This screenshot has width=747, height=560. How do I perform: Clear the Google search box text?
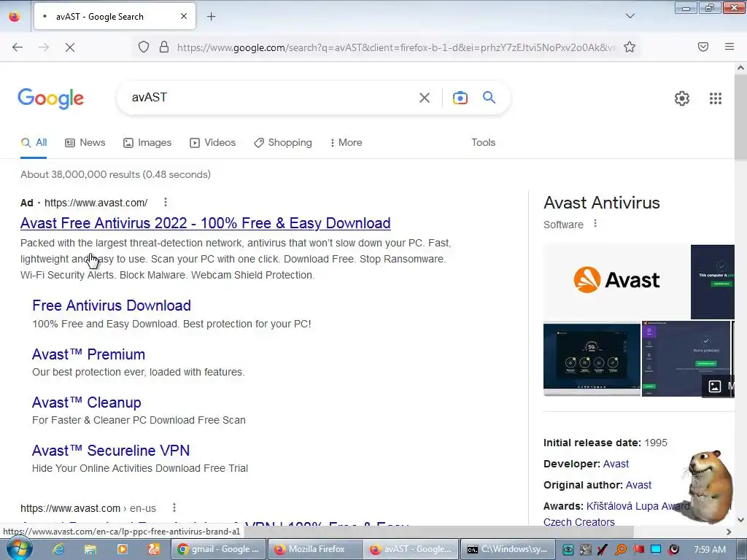click(x=424, y=98)
